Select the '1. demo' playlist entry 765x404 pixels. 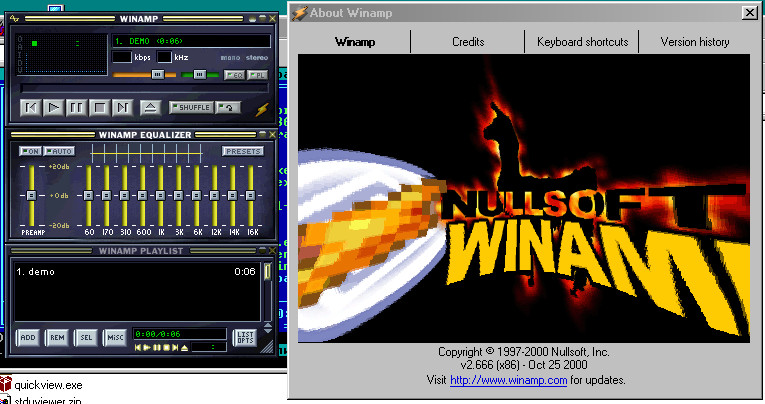click(x=136, y=272)
